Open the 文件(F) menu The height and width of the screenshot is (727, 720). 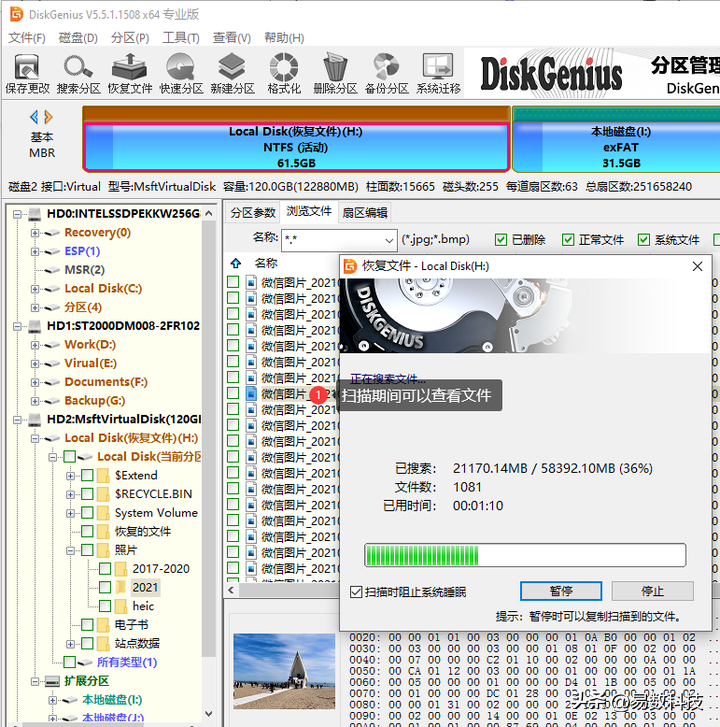click(27, 38)
